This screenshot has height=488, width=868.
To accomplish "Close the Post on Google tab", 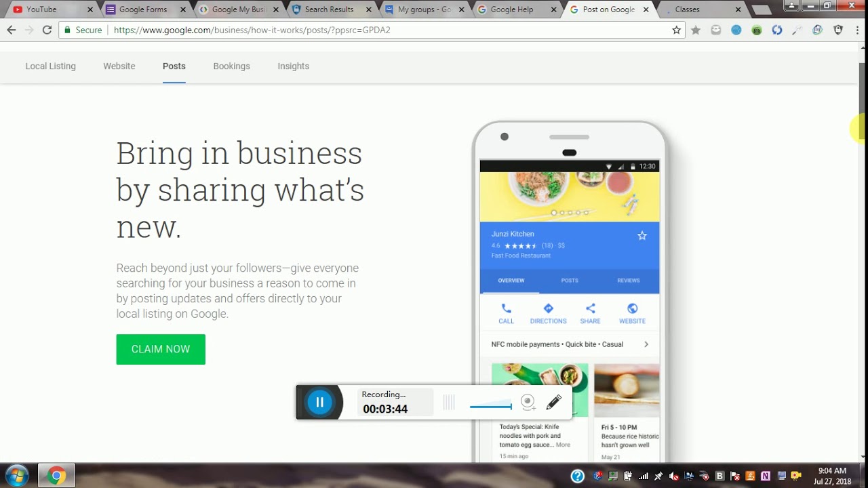I will click(x=645, y=9).
